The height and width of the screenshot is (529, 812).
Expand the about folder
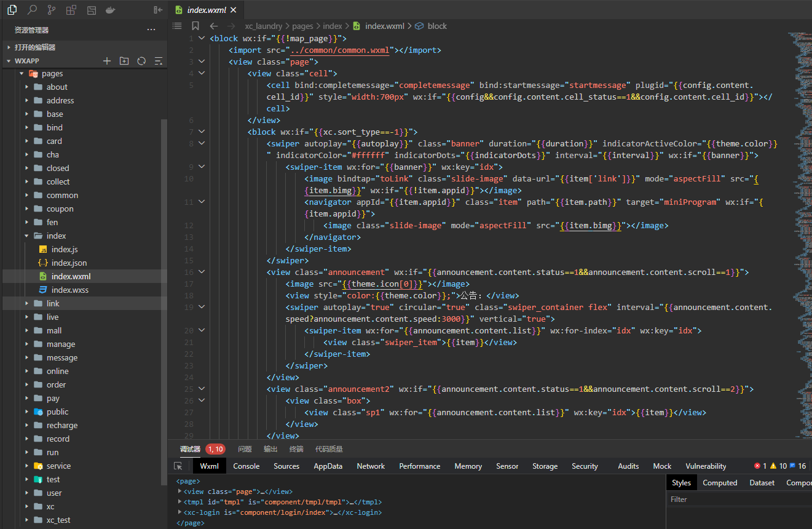tap(57, 87)
